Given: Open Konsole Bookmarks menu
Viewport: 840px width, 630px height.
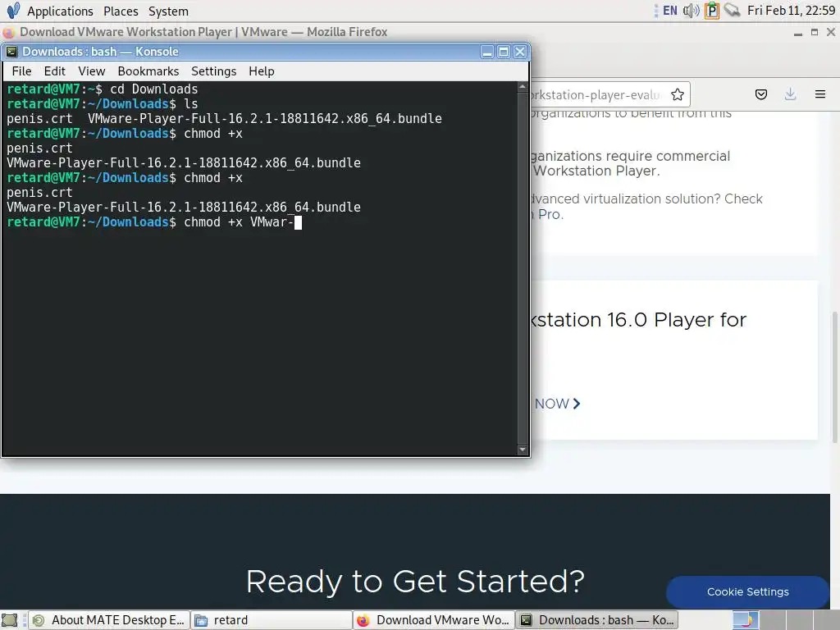Looking at the screenshot, I should (x=148, y=71).
